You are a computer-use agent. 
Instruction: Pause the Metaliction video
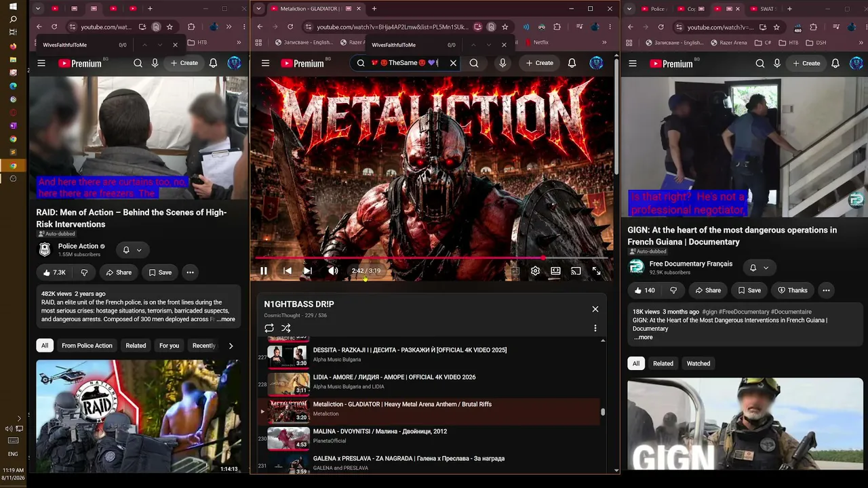[264, 271]
